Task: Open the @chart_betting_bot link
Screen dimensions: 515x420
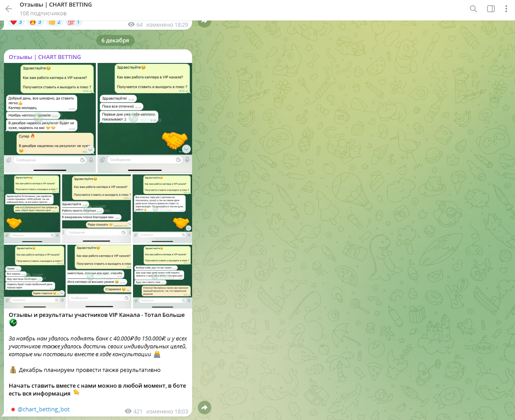Action: [43, 410]
